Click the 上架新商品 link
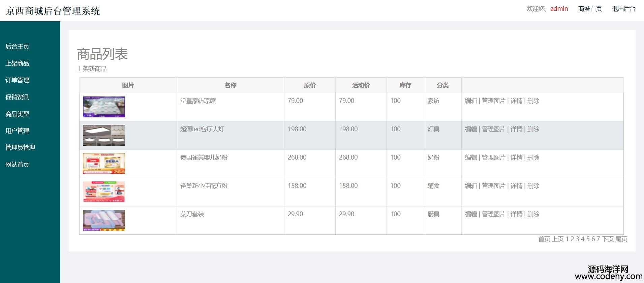This screenshot has height=283, width=644. click(92, 69)
